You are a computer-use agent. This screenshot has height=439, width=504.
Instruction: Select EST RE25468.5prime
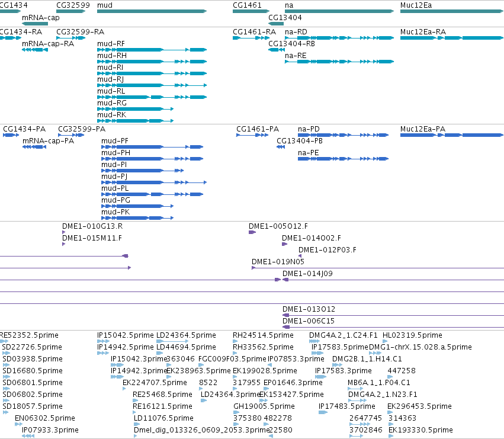(135, 400)
